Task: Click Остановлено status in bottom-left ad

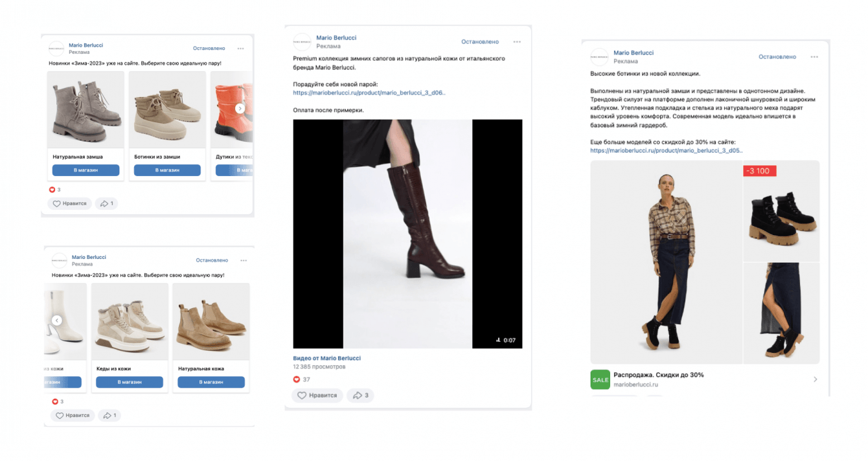Action: click(212, 260)
